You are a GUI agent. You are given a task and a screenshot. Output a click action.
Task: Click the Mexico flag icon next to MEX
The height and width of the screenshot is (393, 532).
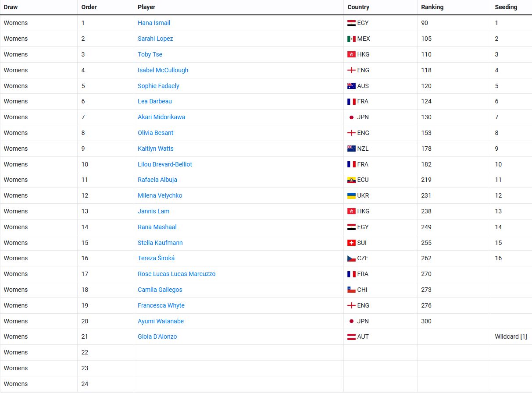[351, 39]
